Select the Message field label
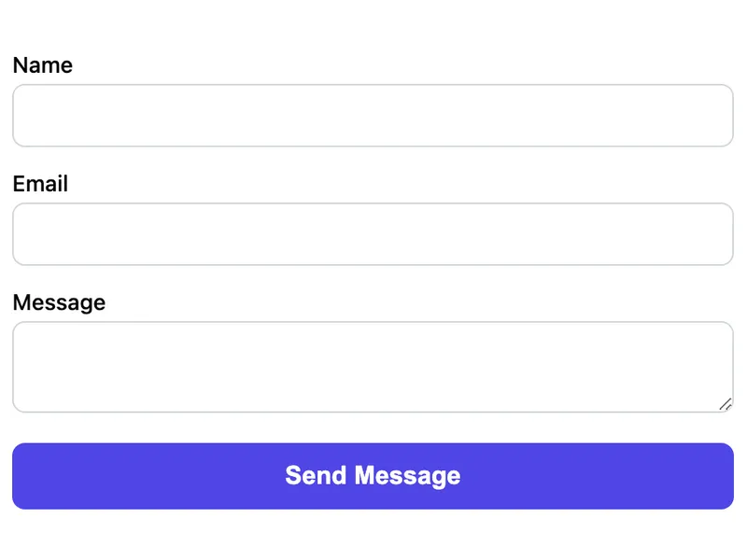The image size is (747, 560). [59, 301]
